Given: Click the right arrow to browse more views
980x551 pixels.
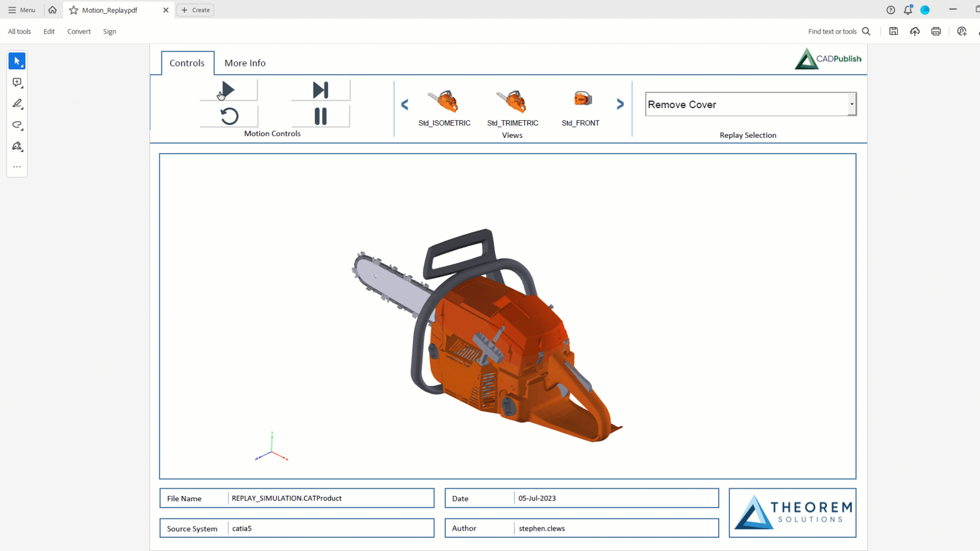Looking at the screenshot, I should point(620,104).
